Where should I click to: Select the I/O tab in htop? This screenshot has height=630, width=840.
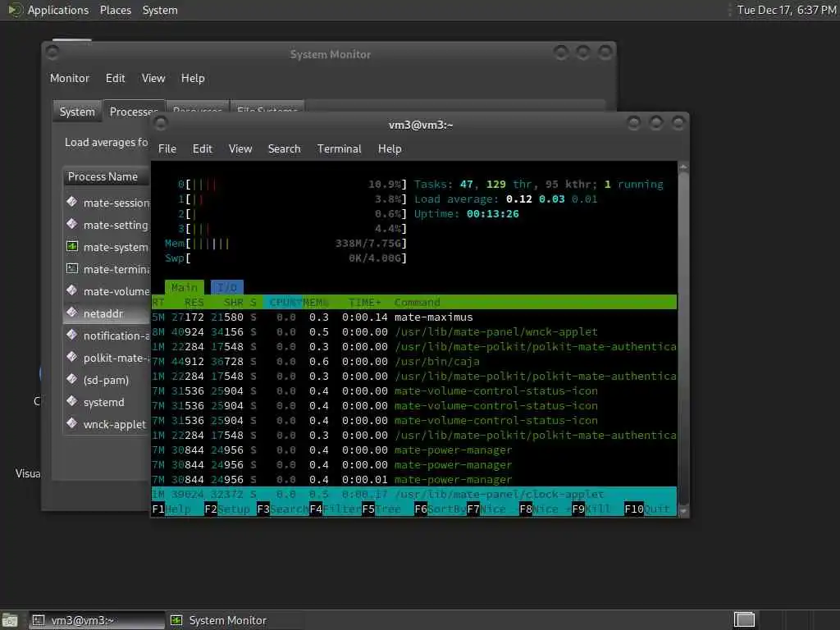(227, 287)
